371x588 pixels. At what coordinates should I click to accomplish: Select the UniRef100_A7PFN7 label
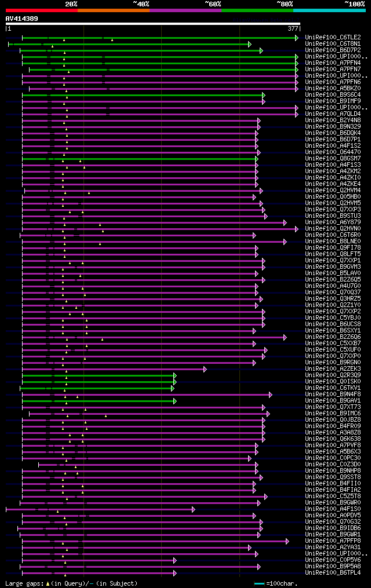[333, 70]
